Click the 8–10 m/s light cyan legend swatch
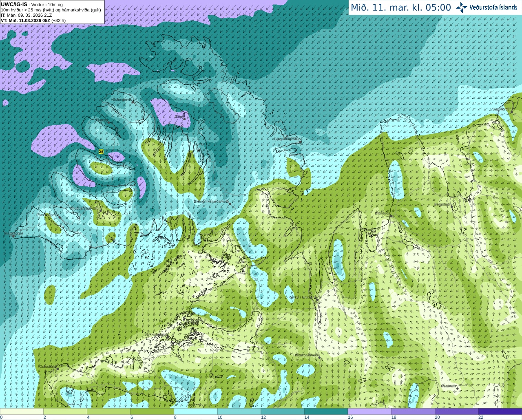The height and width of the screenshot is (420, 522). [196, 411]
